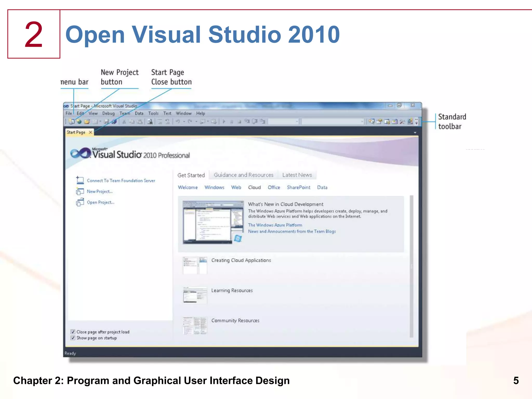Click the Creating Cloud Applications thumbnail
The width and height of the screenshot is (532, 399).
tap(195, 265)
